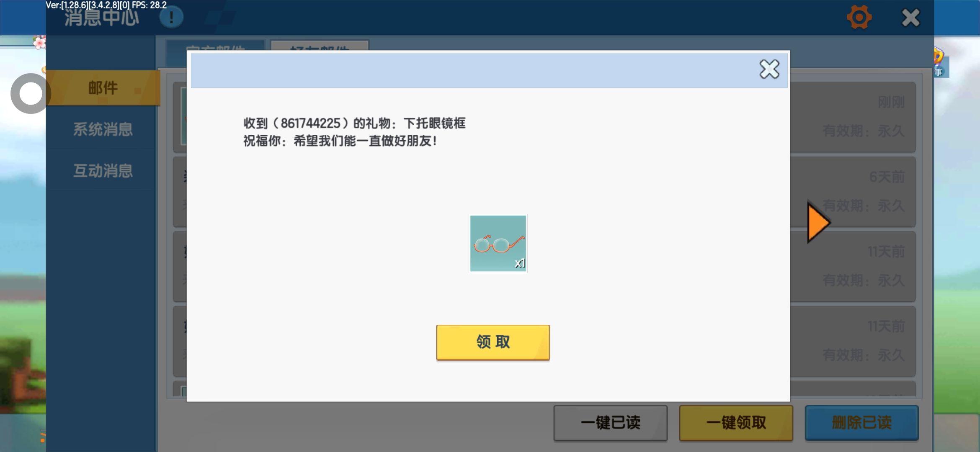Click the 一键领取 claim-all button
Viewport: 980px width, 452px height.
tap(736, 423)
